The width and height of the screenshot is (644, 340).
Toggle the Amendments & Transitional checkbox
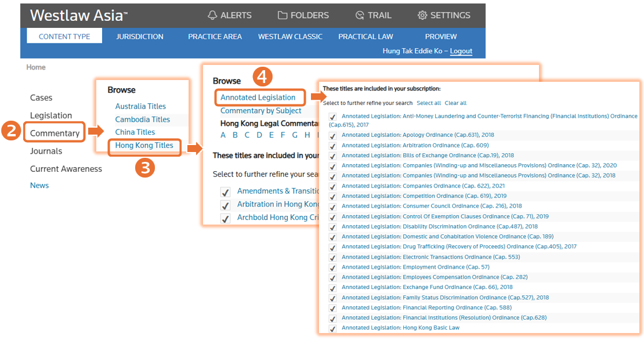225,191
